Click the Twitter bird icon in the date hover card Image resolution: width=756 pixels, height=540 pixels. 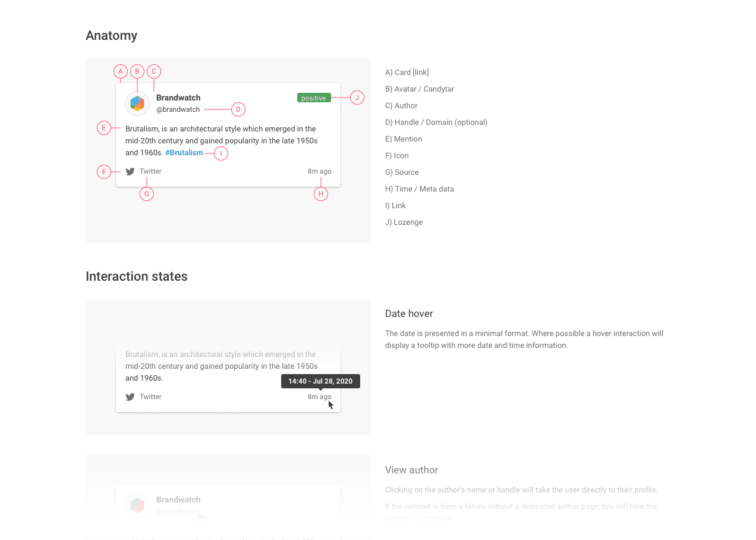coord(130,397)
